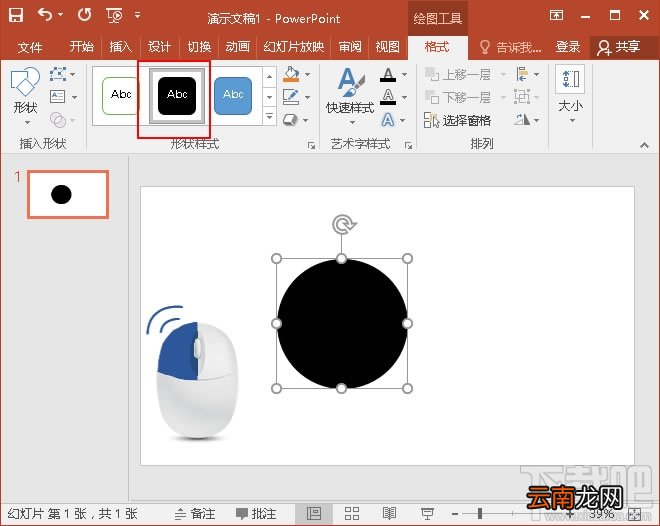Click the text box insert icon
The image size is (660, 526).
[58, 97]
